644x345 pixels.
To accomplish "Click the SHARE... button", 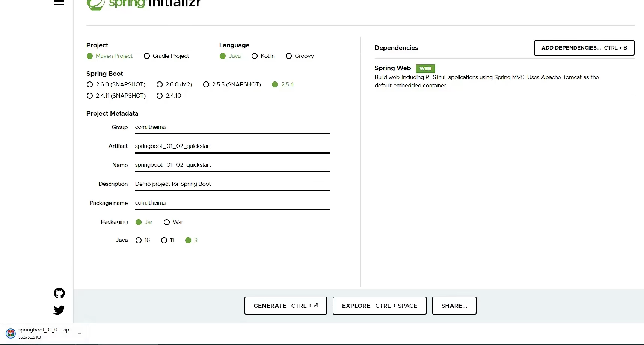I will [454, 306].
